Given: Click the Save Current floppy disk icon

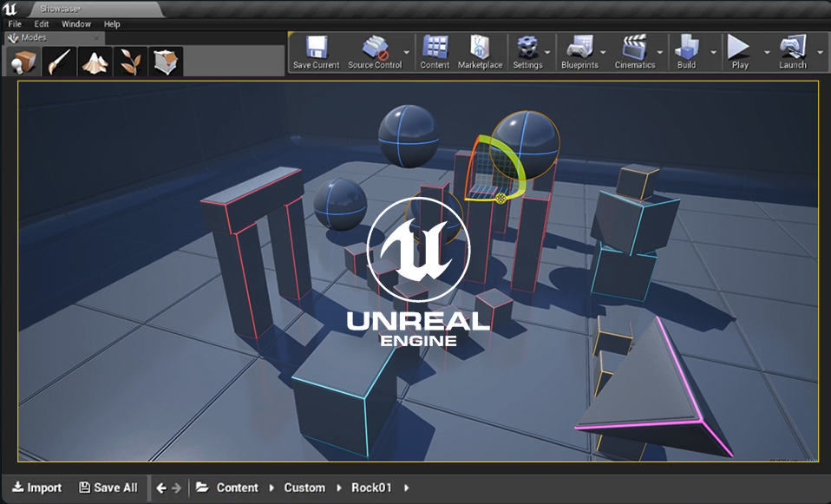Looking at the screenshot, I should (x=317, y=47).
